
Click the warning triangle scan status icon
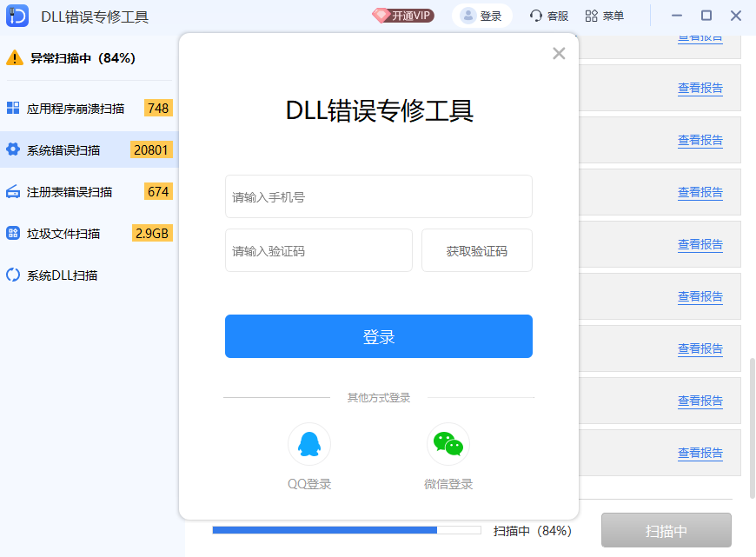15,58
